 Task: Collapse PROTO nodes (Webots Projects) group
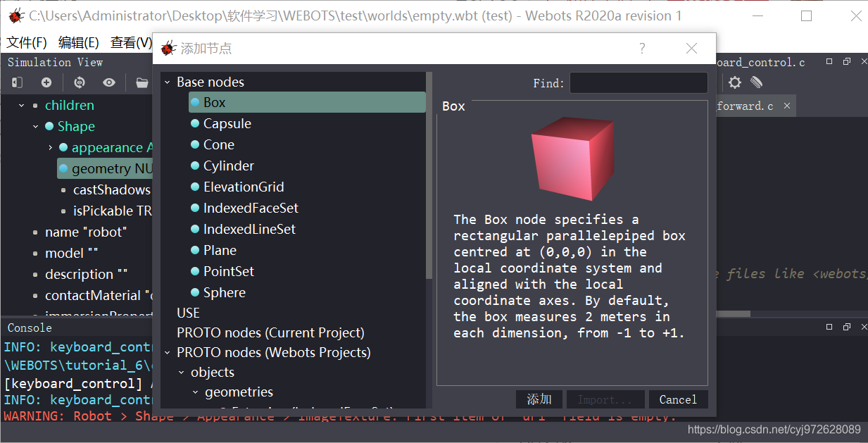[168, 353]
